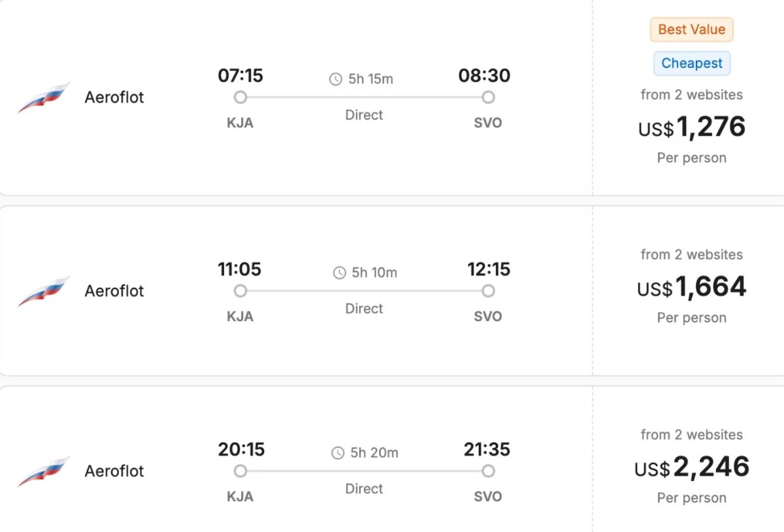The height and width of the screenshot is (532, 784).
Task: Select the 07:15 departure time
Action: point(240,76)
